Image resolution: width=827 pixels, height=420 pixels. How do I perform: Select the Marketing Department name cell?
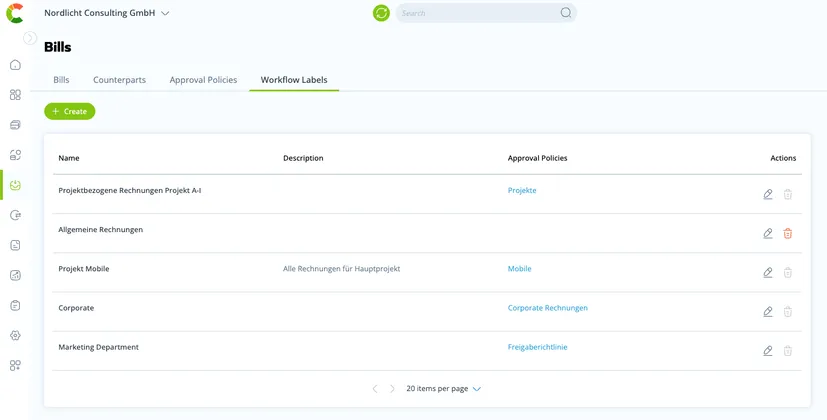coord(99,347)
